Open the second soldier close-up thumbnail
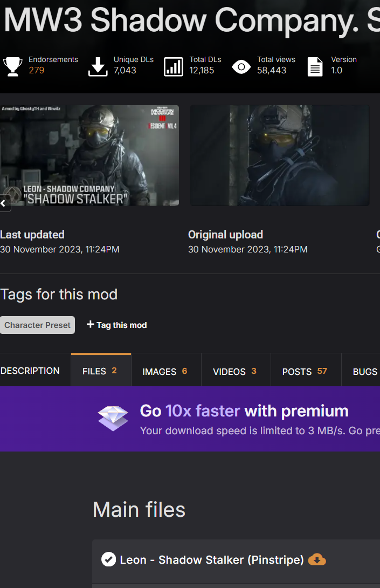 coord(280,155)
